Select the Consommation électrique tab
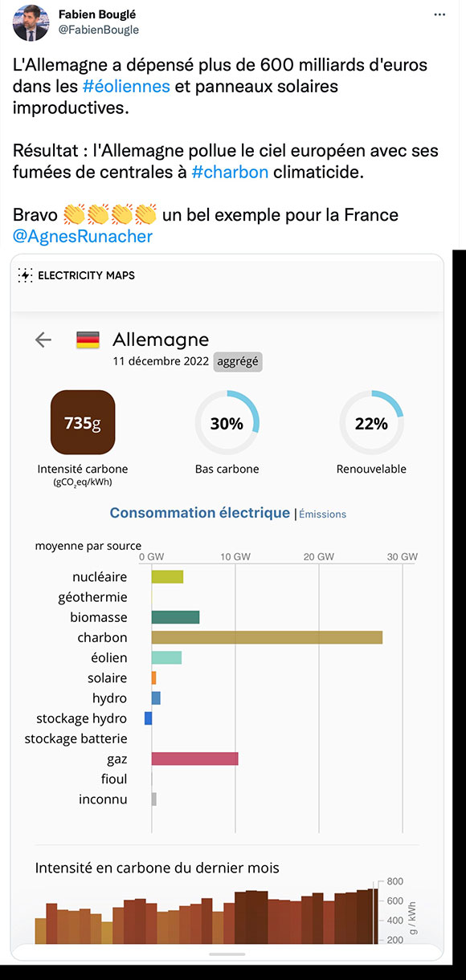The image size is (466, 980). pos(200,513)
